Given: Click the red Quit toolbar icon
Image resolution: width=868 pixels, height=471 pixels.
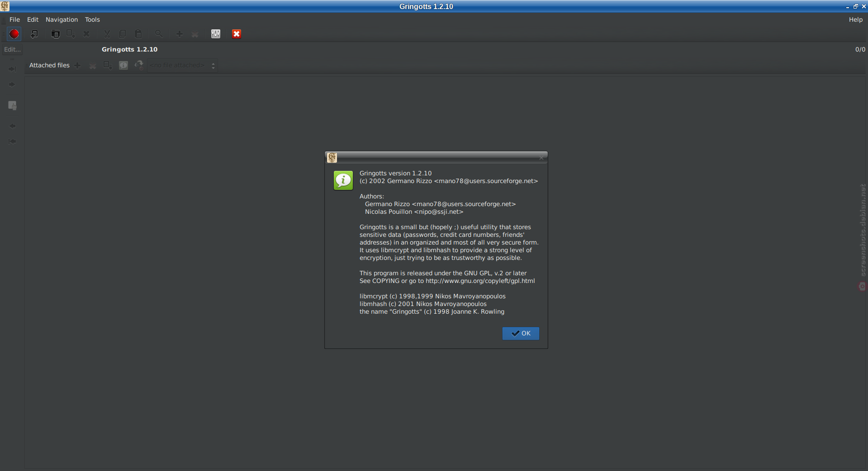Looking at the screenshot, I should click(237, 34).
